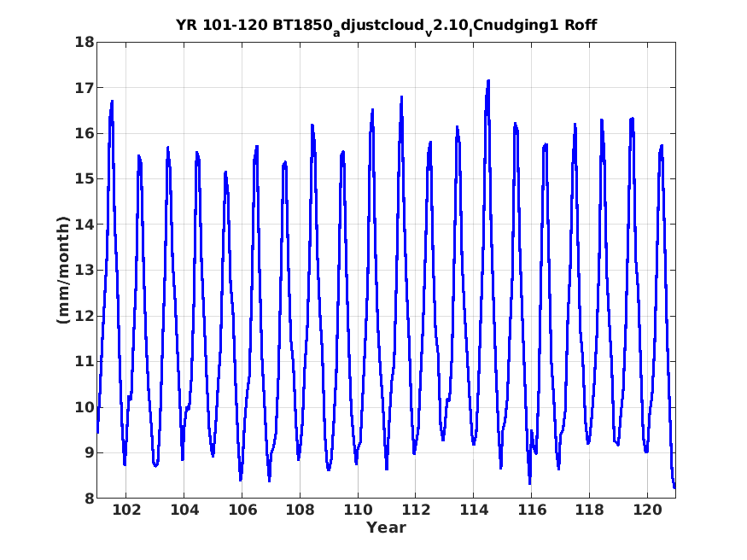The image size is (747, 560).
Task: Click y-axis tick label 12
Action: click(x=85, y=316)
